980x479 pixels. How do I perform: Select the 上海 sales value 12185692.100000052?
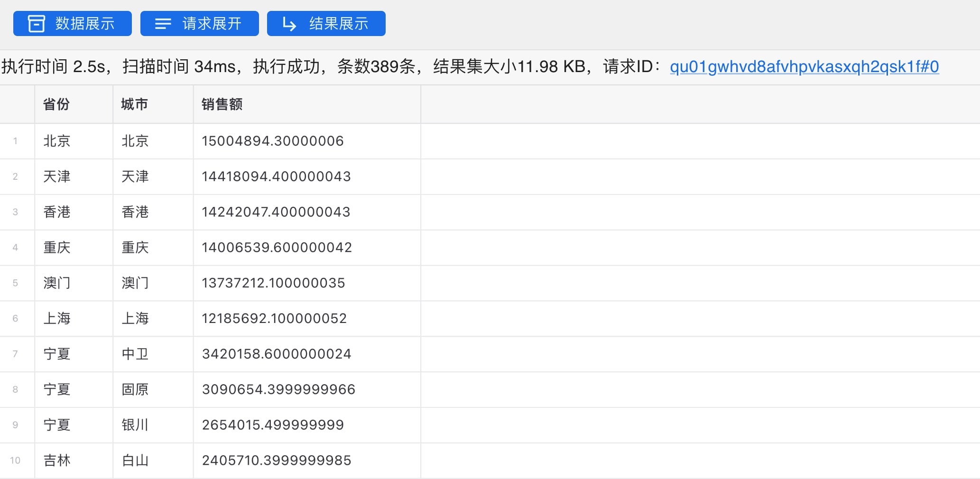tap(274, 318)
